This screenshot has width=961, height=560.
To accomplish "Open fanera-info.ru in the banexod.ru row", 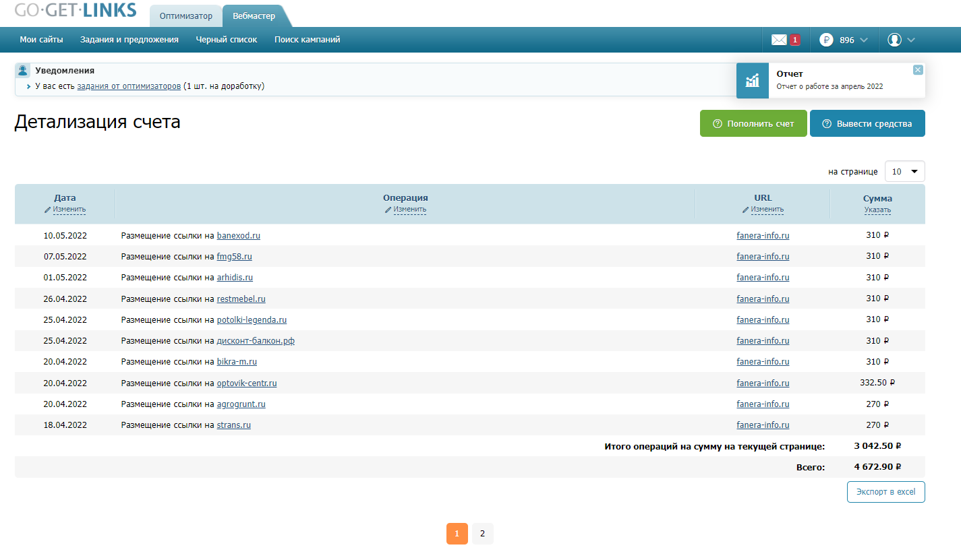I will coord(763,236).
